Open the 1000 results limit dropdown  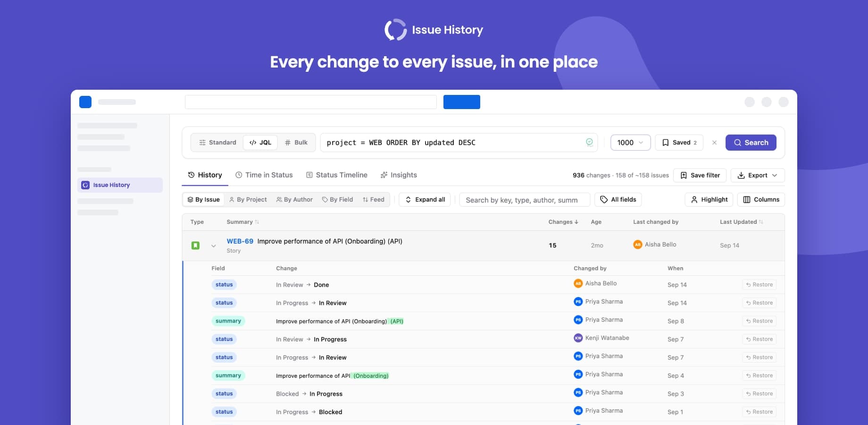click(630, 143)
